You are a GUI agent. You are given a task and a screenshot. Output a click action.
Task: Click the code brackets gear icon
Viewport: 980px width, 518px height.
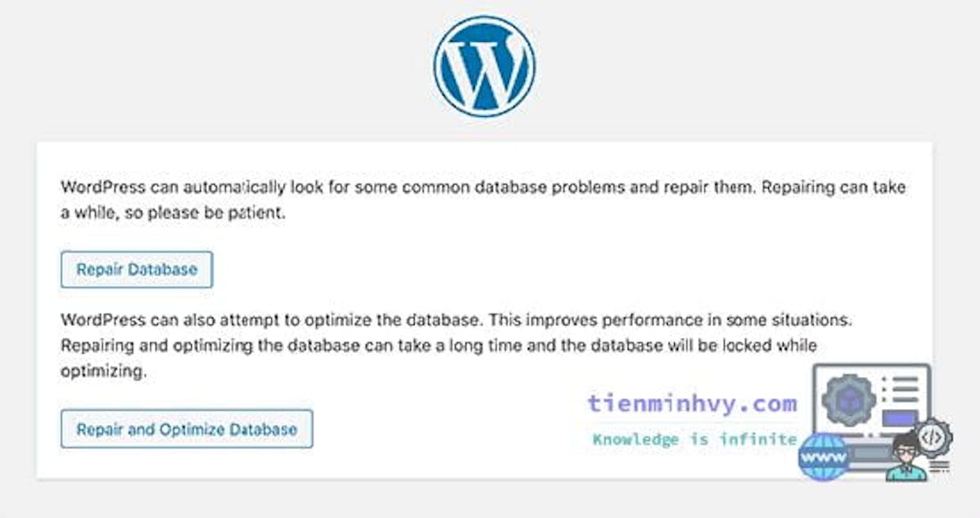[933, 437]
